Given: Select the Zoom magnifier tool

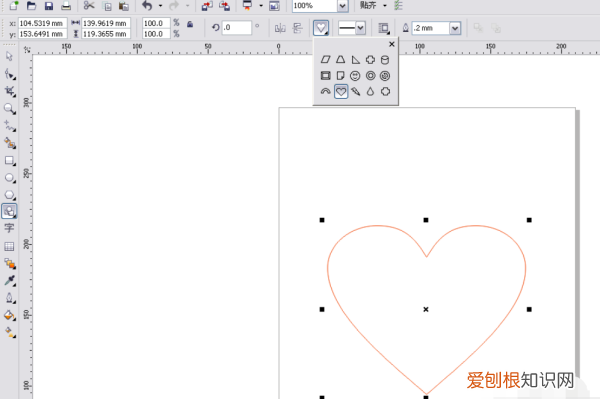Looking at the screenshot, I should 10,109.
